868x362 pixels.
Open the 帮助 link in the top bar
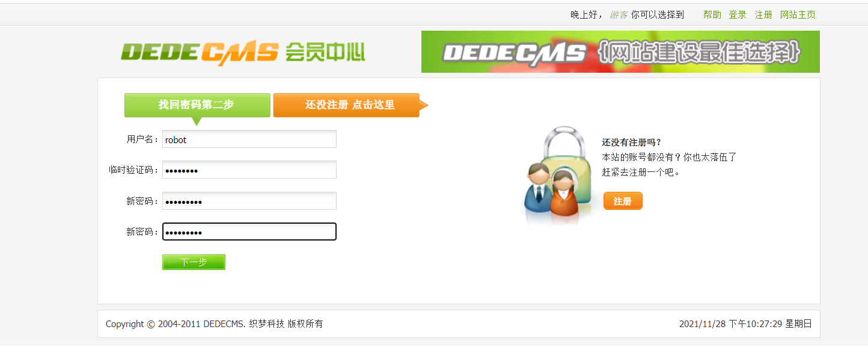point(712,14)
